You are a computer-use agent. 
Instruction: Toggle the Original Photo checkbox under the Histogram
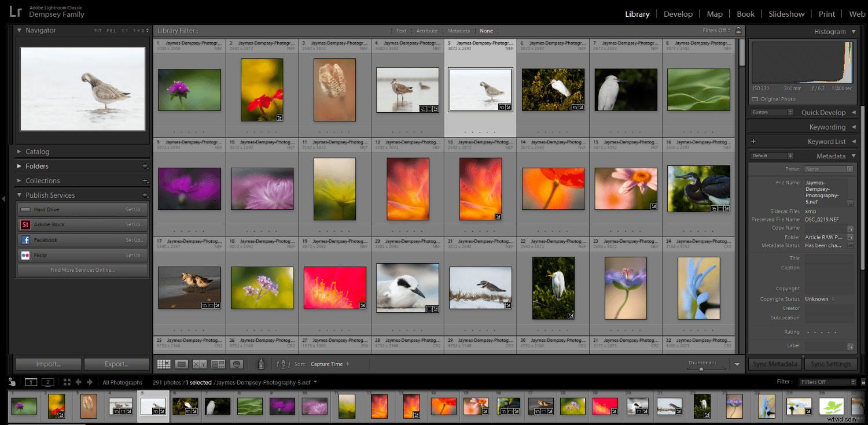click(756, 99)
